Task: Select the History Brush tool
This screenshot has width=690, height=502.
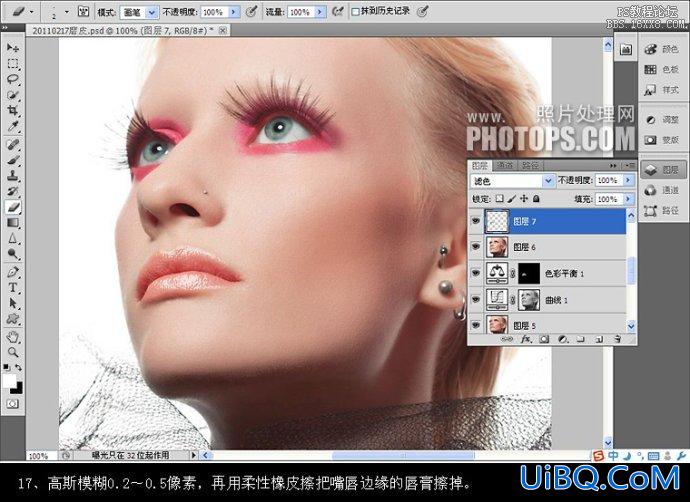Action: coord(13,191)
